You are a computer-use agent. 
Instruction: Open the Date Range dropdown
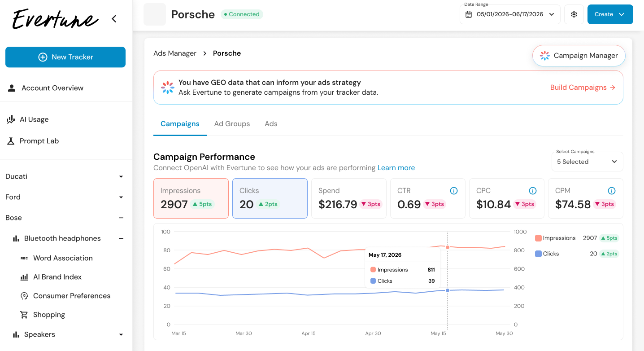point(510,14)
